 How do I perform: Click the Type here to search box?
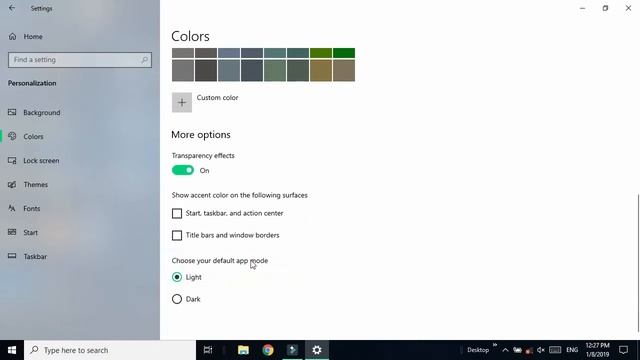point(110,350)
